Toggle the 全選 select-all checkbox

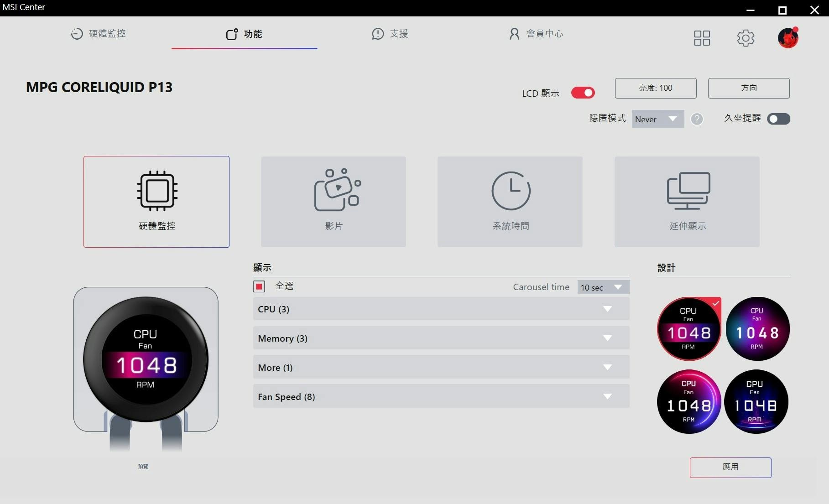(259, 286)
